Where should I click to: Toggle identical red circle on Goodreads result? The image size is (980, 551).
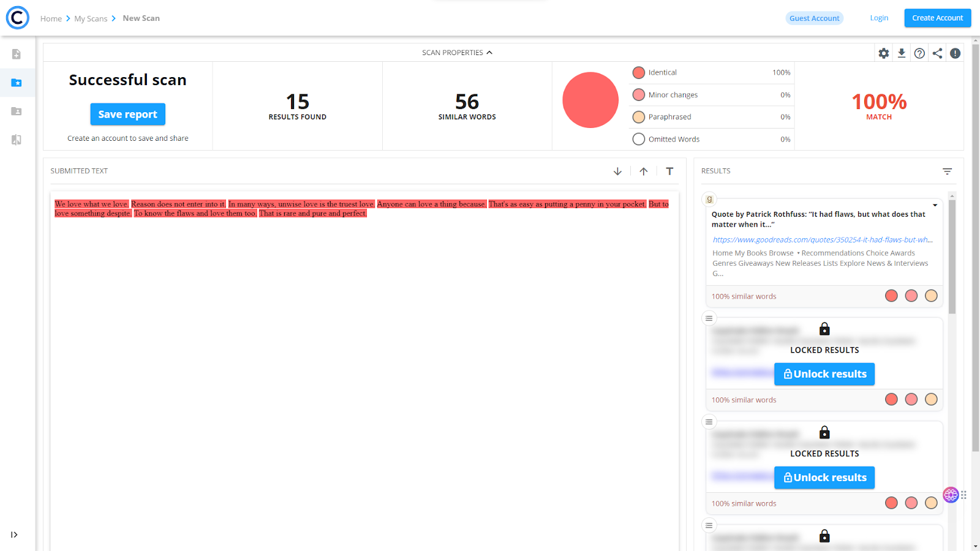[891, 296]
